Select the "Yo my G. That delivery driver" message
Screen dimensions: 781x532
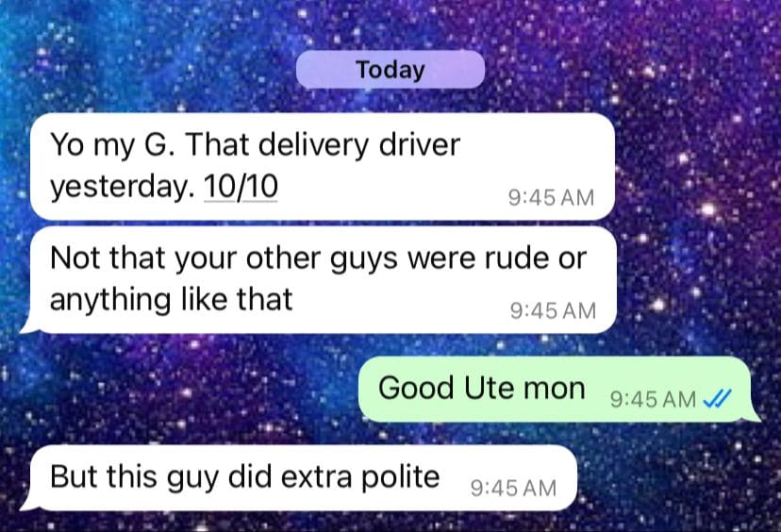pyautogui.click(x=323, y=166)
